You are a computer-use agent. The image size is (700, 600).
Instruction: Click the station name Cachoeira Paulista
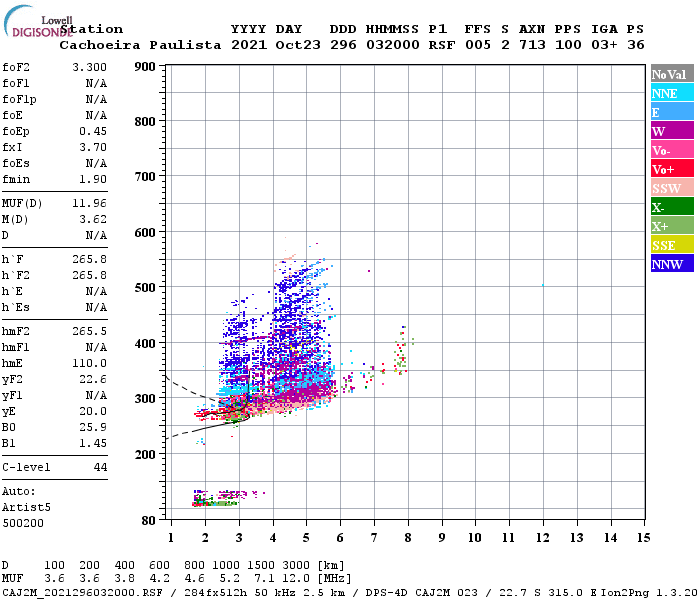(140, 45)
